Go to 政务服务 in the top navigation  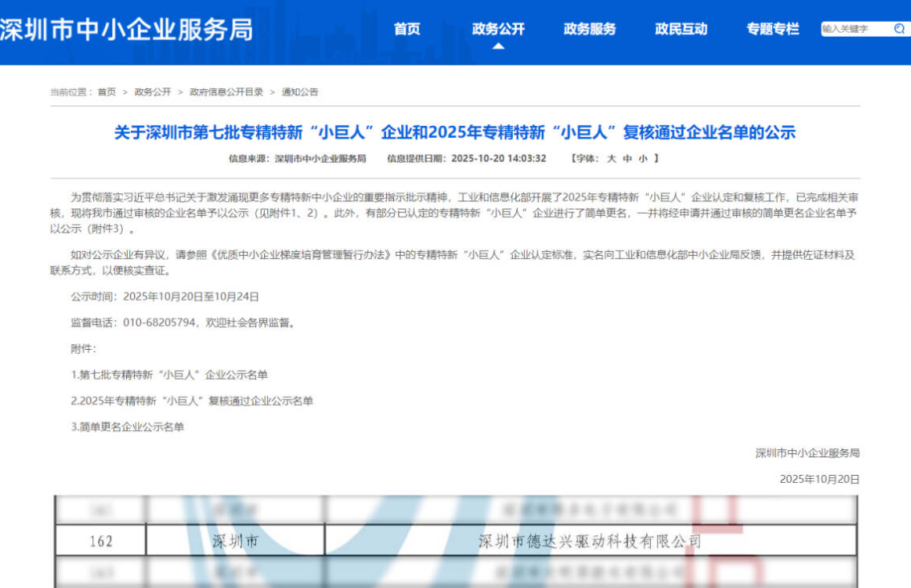(590, 29)
